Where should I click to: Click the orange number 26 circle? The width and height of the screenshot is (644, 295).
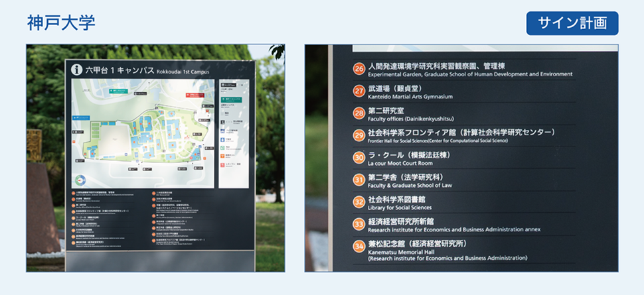[359, 69]
